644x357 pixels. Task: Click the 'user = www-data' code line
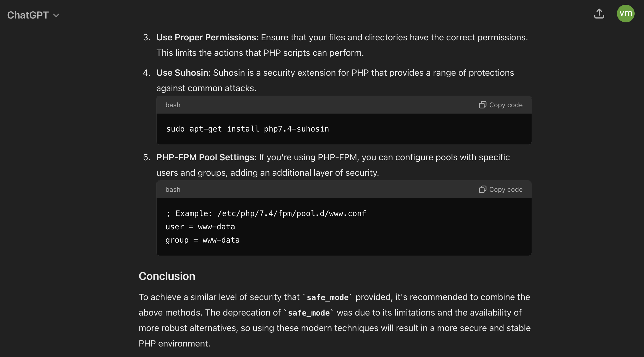(200, 227)
